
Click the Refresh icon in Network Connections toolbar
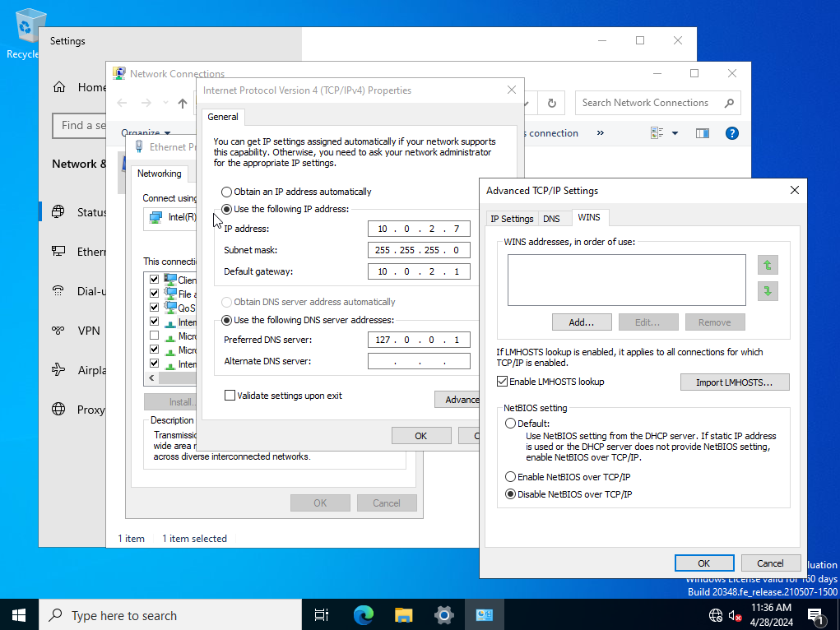click(x=551, y=103)
